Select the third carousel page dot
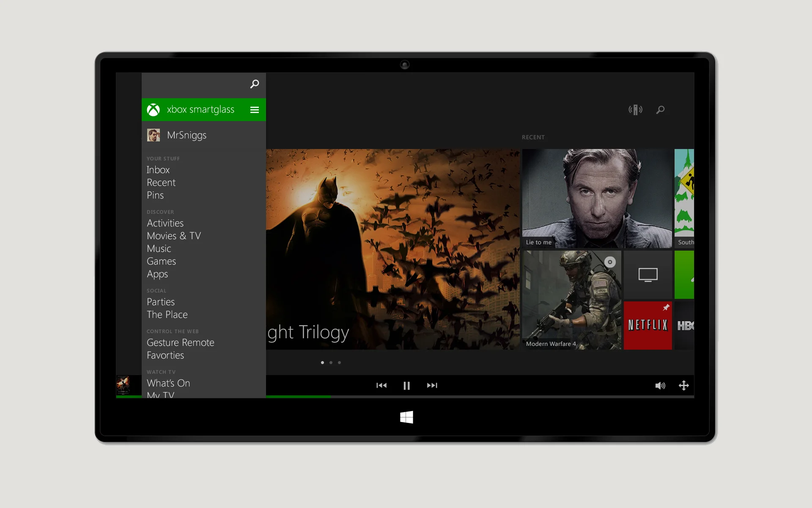Image resolution: width=812 pixels, height=508 pixels. point(339,362)
